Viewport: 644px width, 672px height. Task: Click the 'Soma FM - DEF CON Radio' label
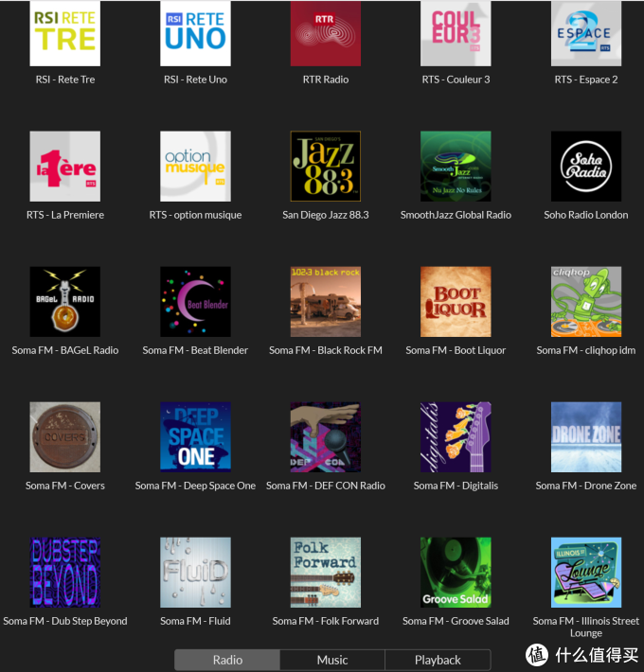[326, 486]
